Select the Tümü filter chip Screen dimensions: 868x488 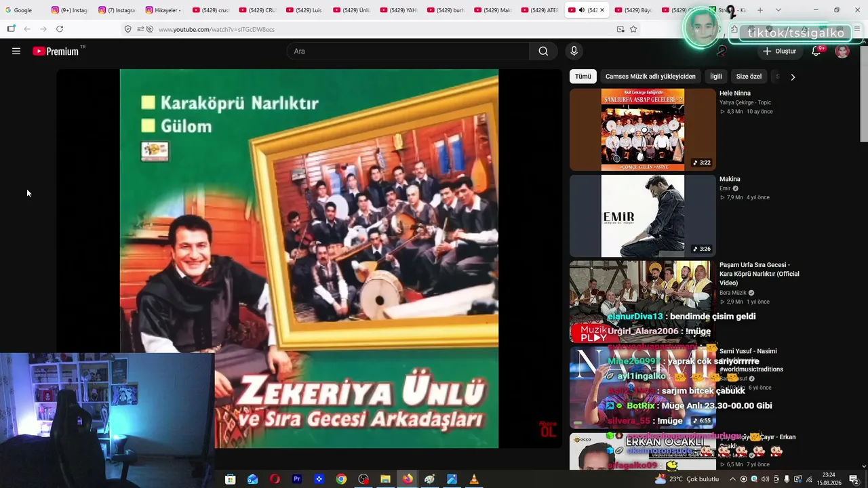(x=583, y=77)
